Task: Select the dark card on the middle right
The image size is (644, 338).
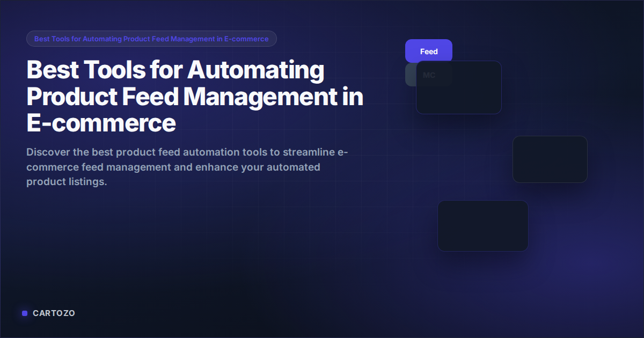Action: tap(550, 159)
